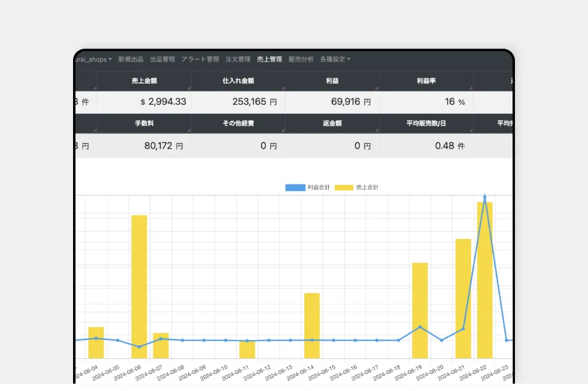Click resize handle on 返金額 header
This screenshot has height=391, width=588.
[x=376, y=131]
